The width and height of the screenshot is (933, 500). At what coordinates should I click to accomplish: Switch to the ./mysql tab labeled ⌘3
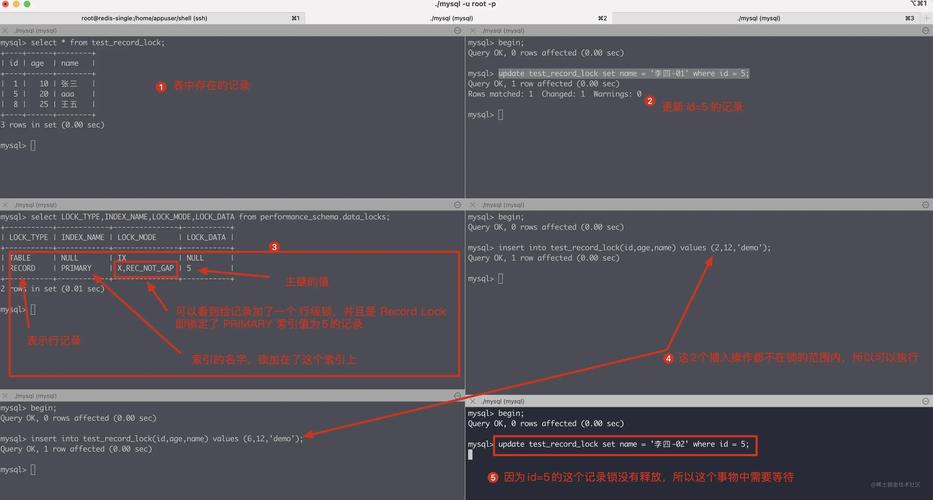click(766, 18)
